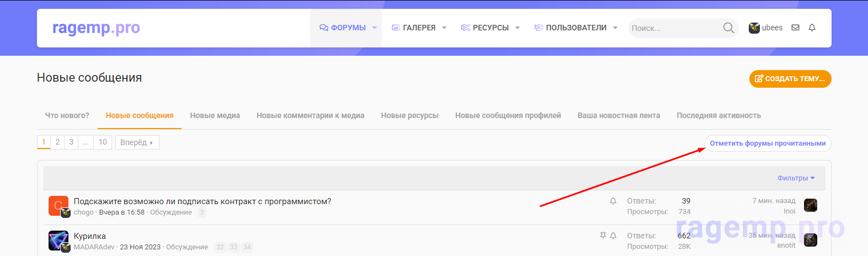
Task: Click the search magnifier icon
Action: (x=728, y=28)
